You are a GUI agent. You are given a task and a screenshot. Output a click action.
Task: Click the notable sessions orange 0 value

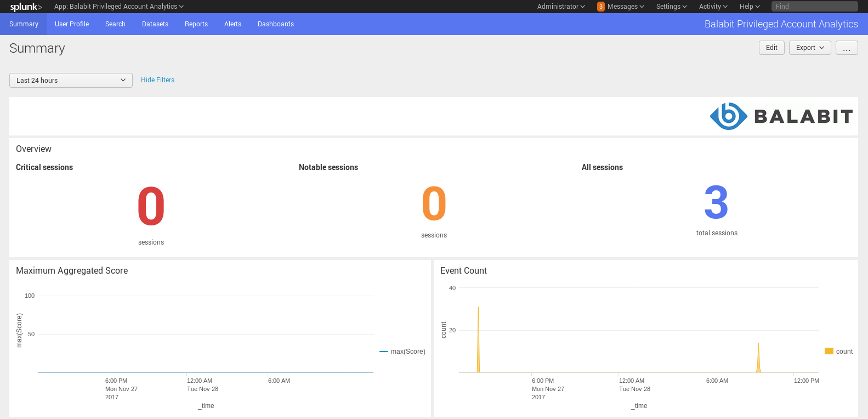[434, 203]
